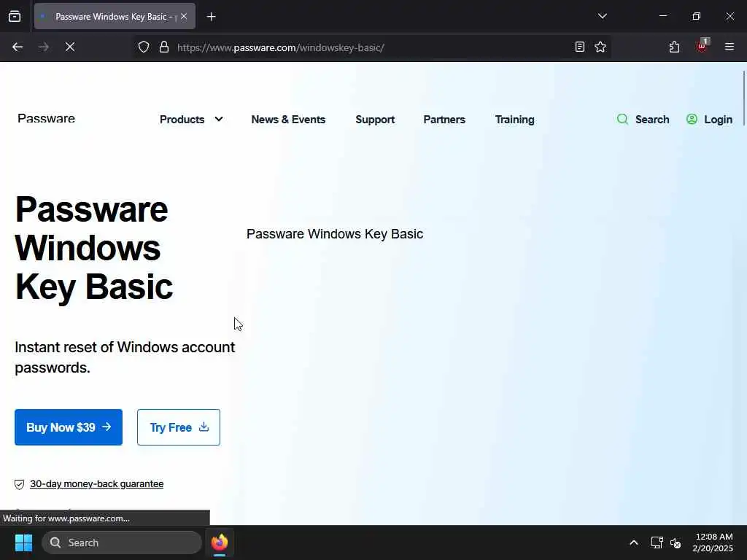This screenshot has height=560, width=747.
Task: Click the Buy Now $39 button
Action: [x=69, y=427]
